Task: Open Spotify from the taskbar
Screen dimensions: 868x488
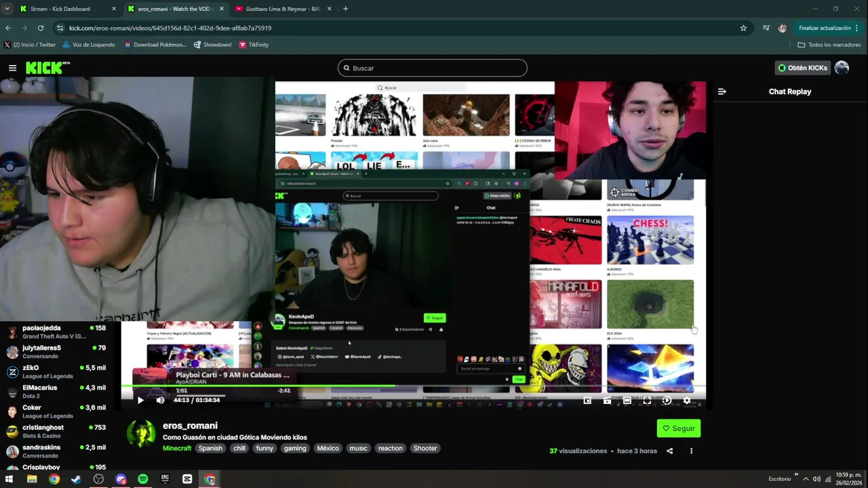Action: (143, 479)
